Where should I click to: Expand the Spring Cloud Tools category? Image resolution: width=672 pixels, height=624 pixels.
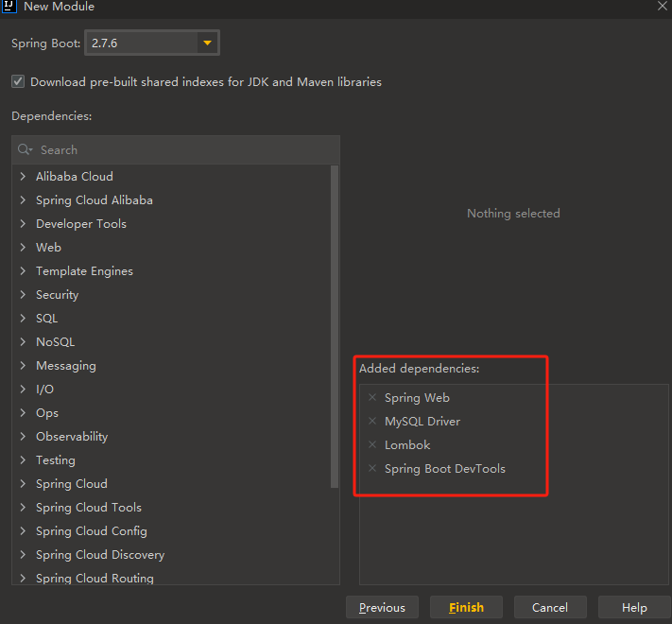23,507
